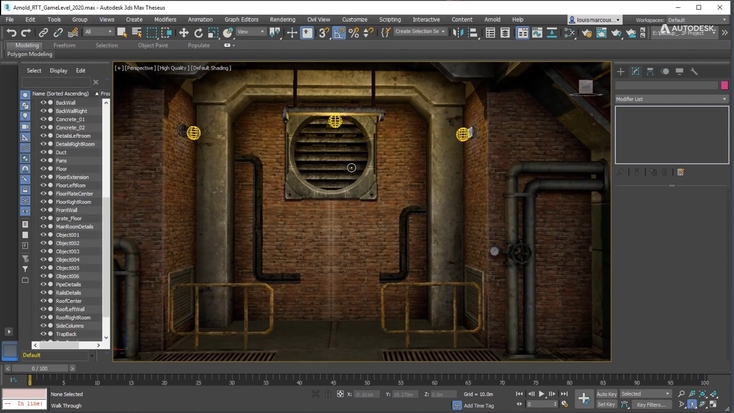This screenshot has height=413, width=734.
Task: Click the Configure Modifier Sets icon
Action: pos(681,172)
